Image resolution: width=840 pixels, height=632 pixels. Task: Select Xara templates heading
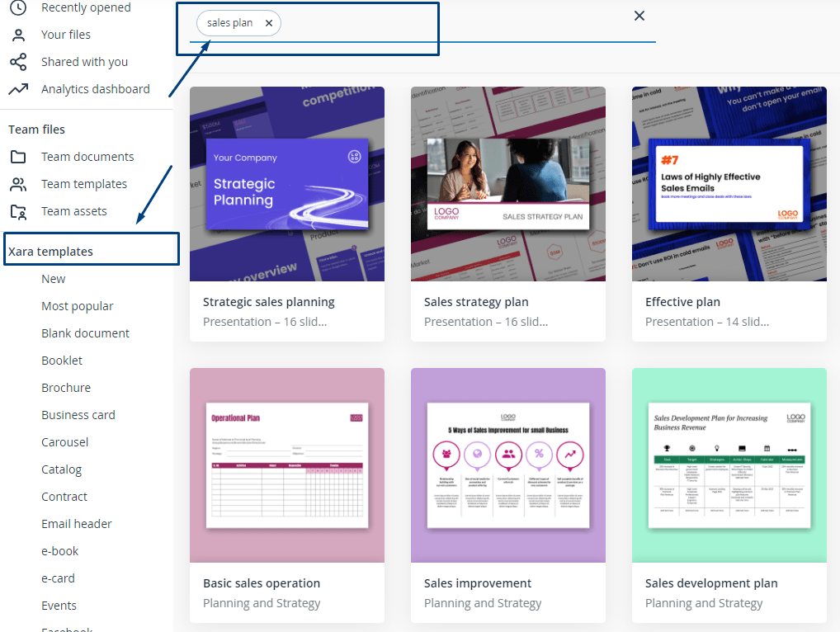[x=50, y=252]
